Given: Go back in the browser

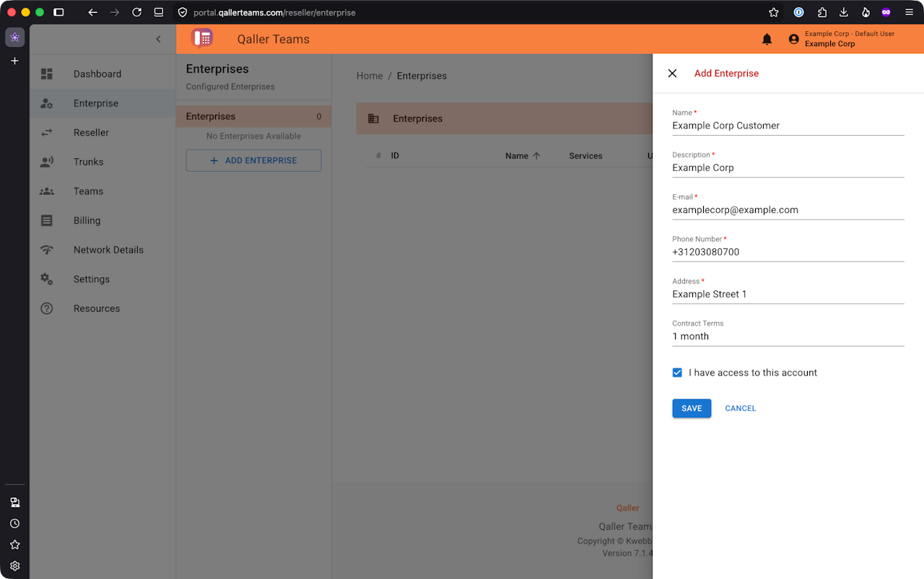Looking at the screenshot, I should (92, 12).
